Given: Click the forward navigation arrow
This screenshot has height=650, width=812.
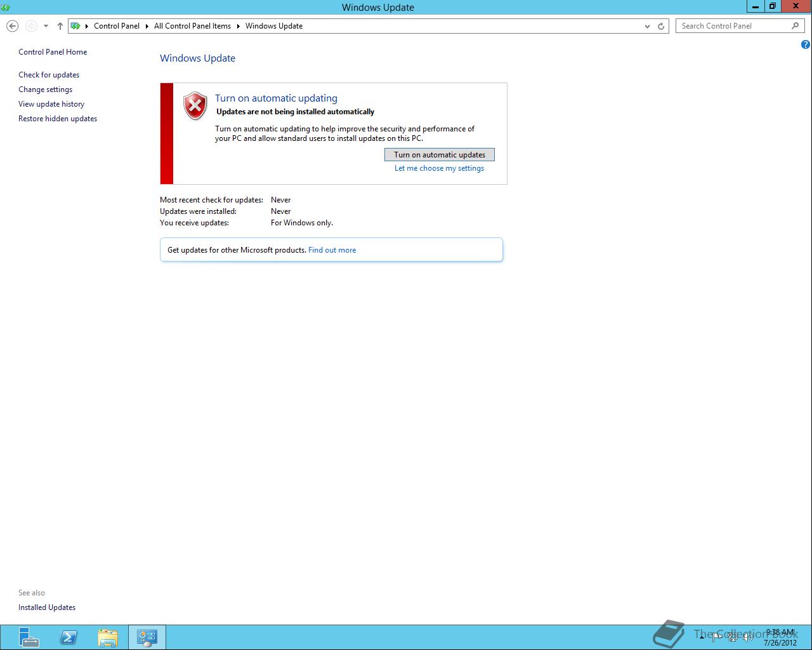Looking at the screenshot, I should click(31, 26).
